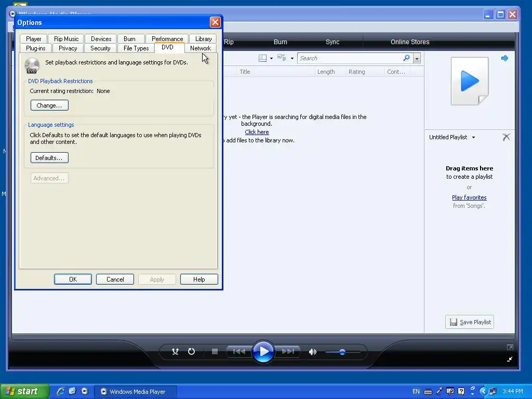Click the keyboard icon in language bar
Viewport: 532px width, 399px height.
428,392
